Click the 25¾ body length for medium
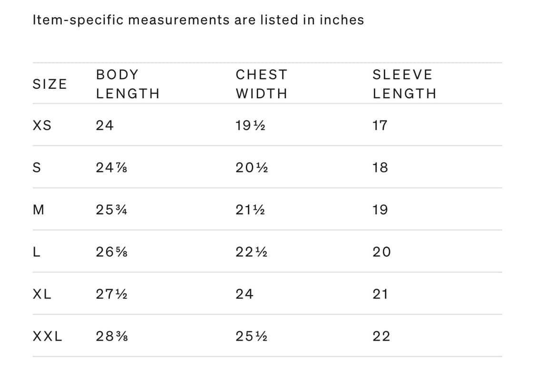Screen dimensions: 535x392 coord(111,210)
